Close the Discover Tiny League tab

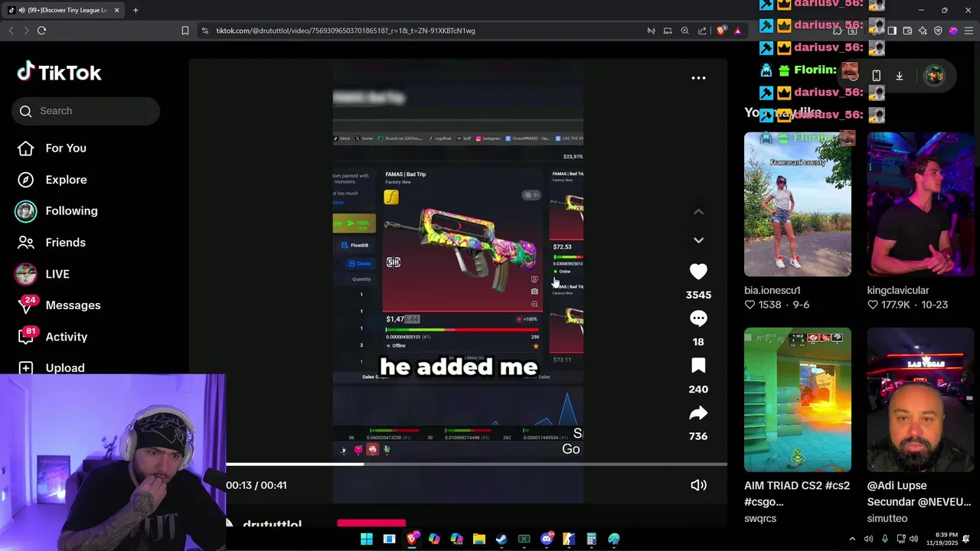tap(116, 10)
